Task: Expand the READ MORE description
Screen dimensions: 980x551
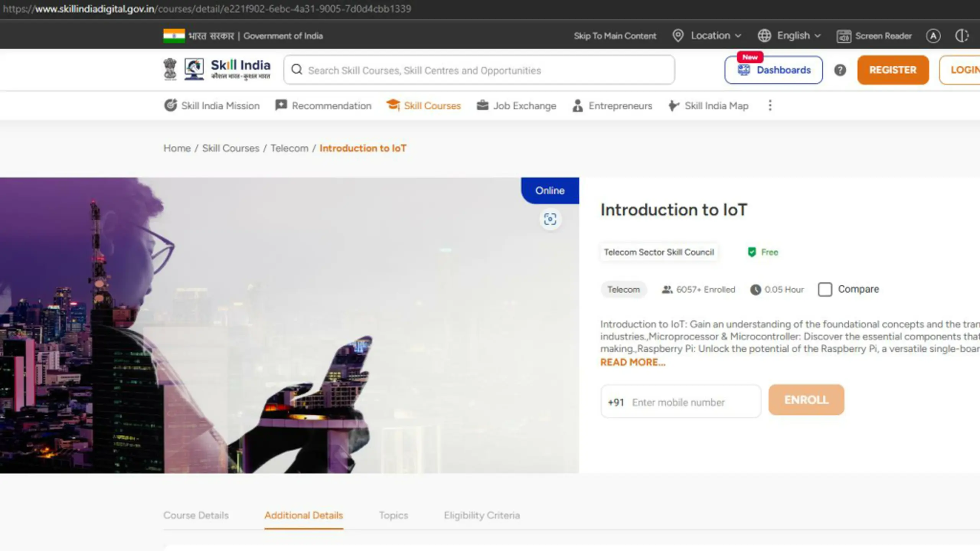Action: point(633,362)
